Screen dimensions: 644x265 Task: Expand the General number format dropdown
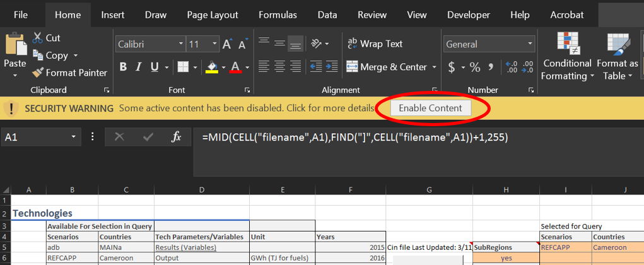pyautogui.click(x=530, y=44)
